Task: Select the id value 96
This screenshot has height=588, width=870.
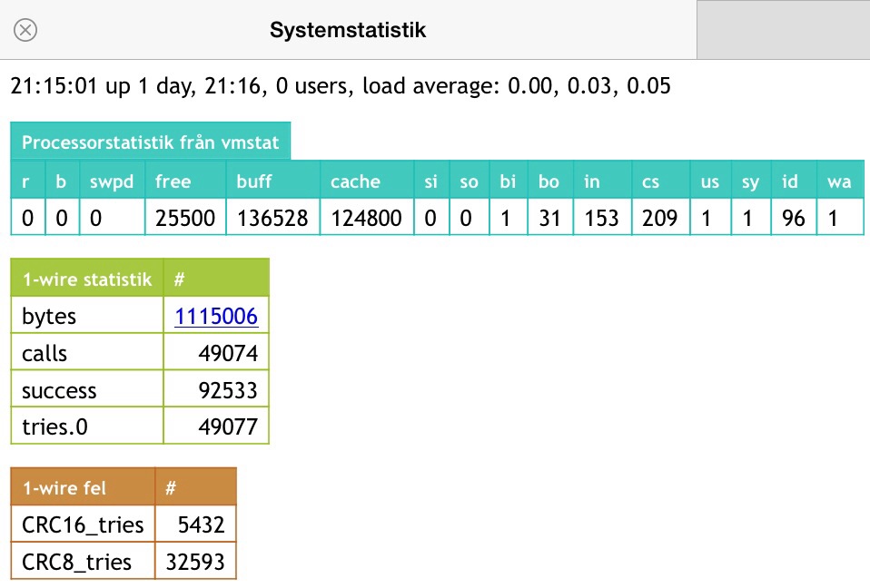Action: 793,218
